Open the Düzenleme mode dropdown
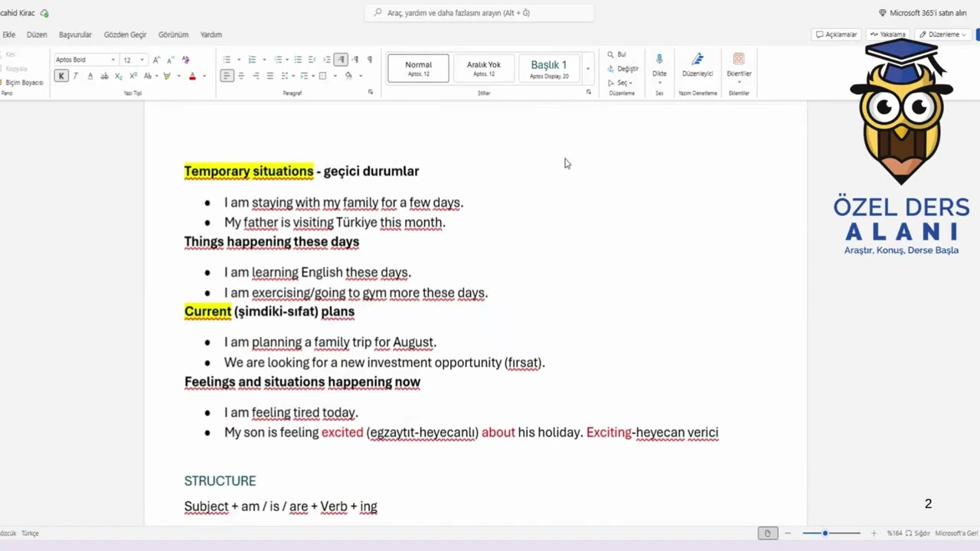The height and width of the screenshot is (551, 980). click(944, 34)
